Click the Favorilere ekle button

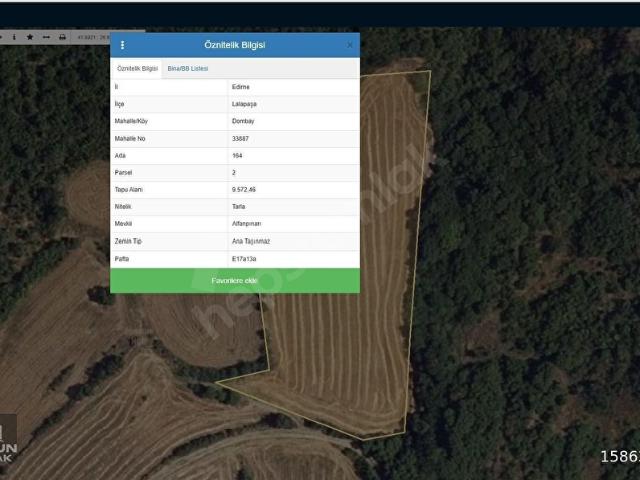click(235, 280)
